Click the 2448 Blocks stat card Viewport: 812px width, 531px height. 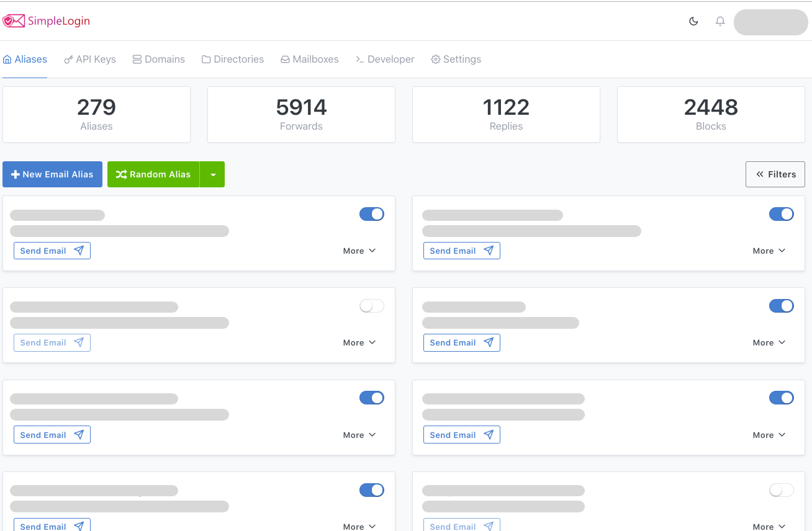711,114
